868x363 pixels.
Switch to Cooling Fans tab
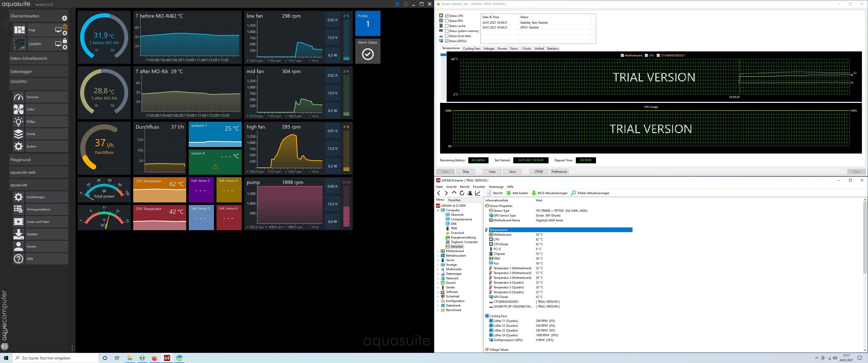pyautogui.click(x=471, y=49)
